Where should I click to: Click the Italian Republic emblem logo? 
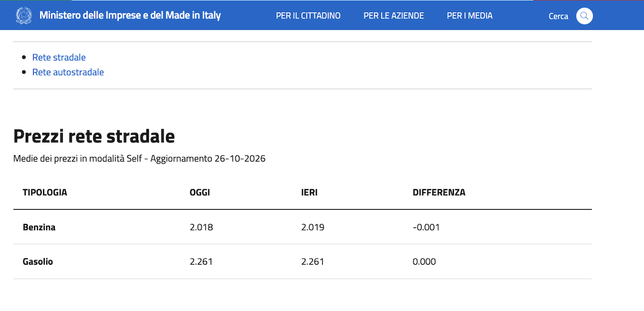[x=24, y=16]
